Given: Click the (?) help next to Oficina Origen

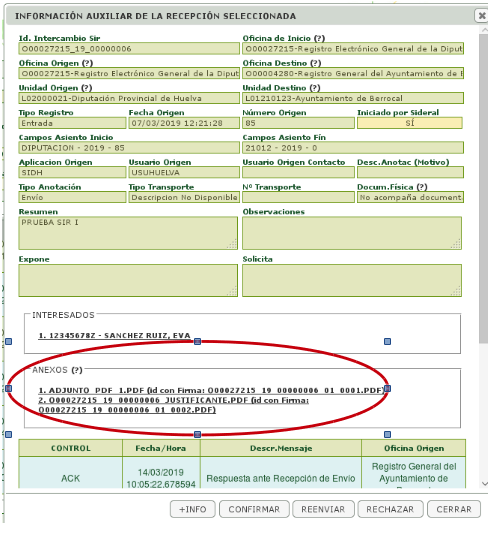Looking at the screenshot, I should 87,63.
